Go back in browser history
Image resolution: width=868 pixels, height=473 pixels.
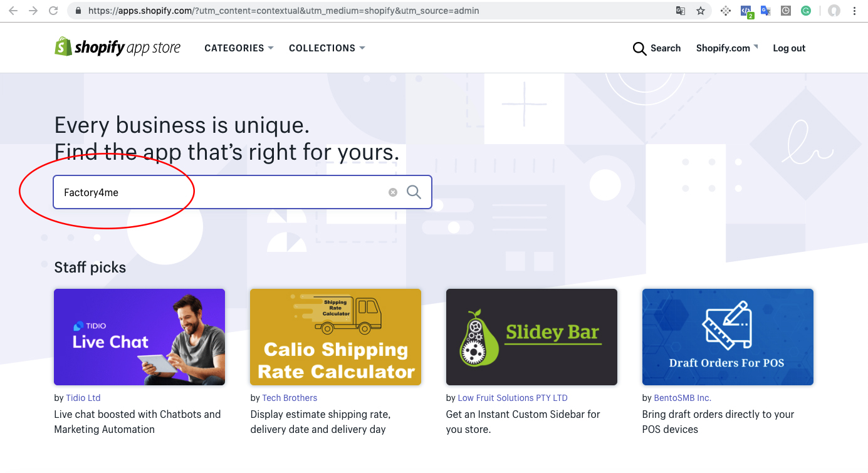coord(13,11)
